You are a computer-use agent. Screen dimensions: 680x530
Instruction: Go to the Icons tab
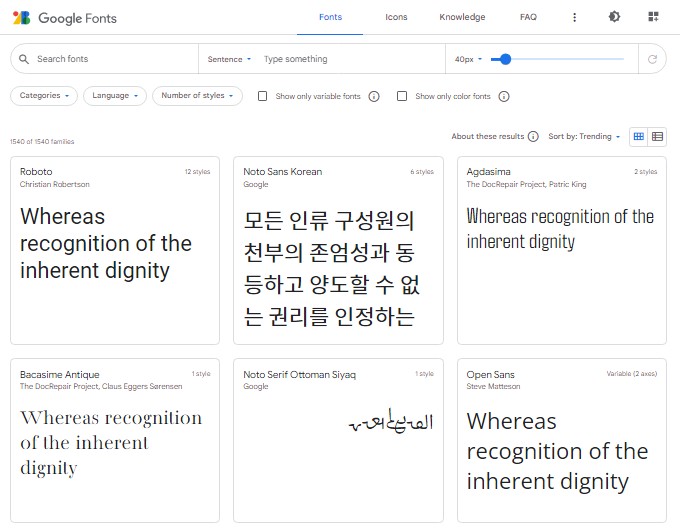[396, 17]
